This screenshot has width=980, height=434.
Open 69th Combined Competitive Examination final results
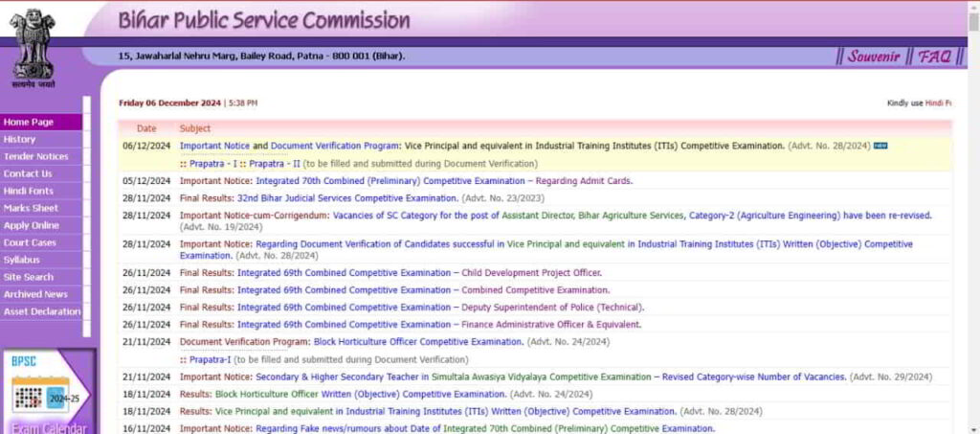[423, 290]
